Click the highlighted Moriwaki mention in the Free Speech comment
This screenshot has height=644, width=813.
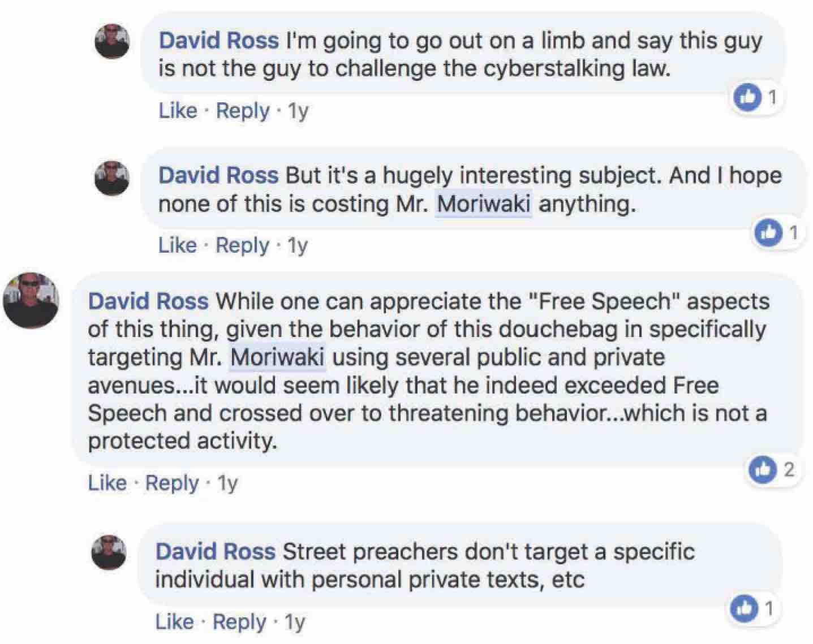click(277, 357)
